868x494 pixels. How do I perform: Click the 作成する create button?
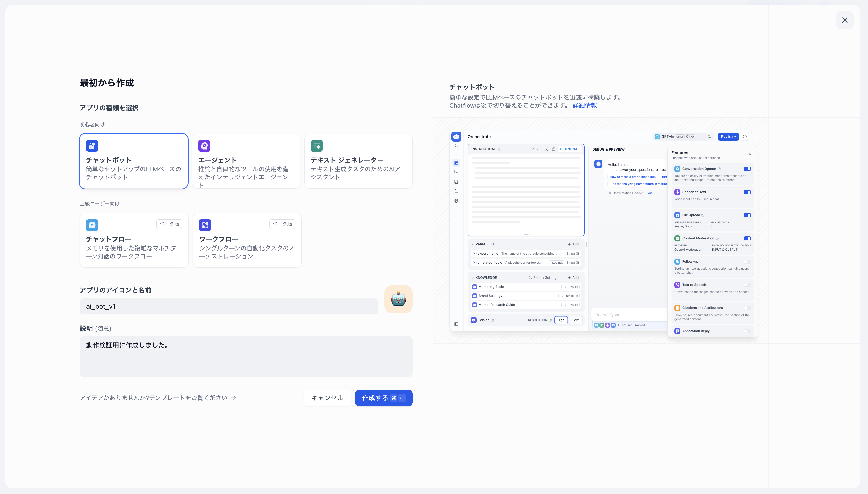pos(383,398)
